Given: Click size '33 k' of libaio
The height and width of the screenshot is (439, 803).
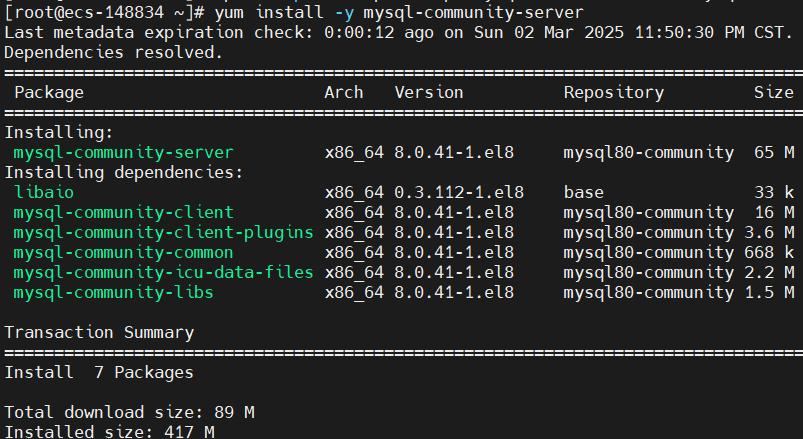Looking at the screenshot, I should (773, 192).
